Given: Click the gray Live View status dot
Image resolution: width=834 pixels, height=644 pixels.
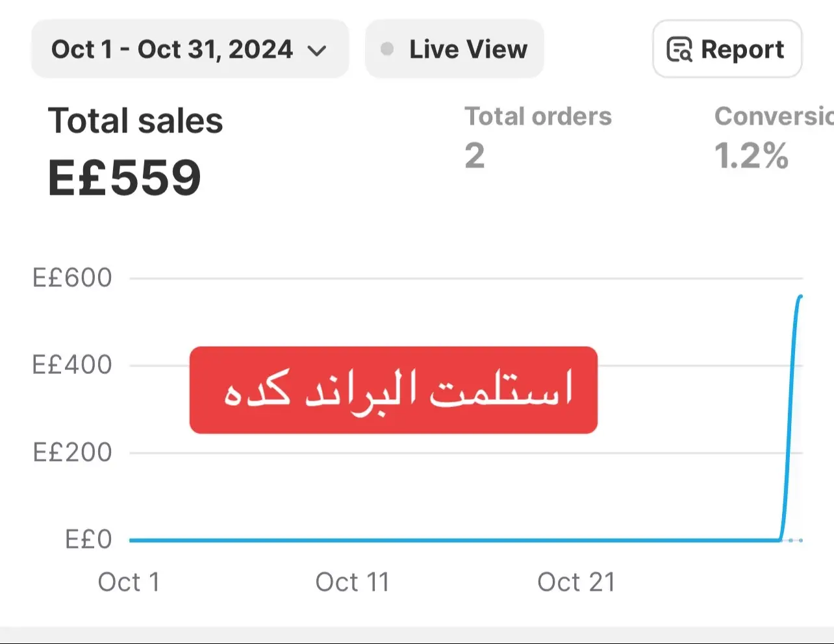Looking at the screenshot, I should tap(387, 49).
